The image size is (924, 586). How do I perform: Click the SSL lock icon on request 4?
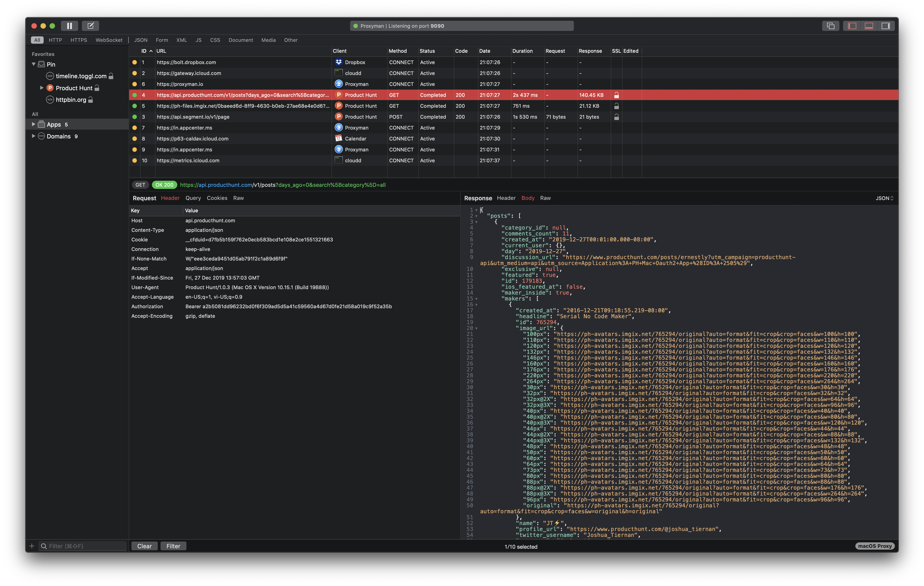click(617, 95)
